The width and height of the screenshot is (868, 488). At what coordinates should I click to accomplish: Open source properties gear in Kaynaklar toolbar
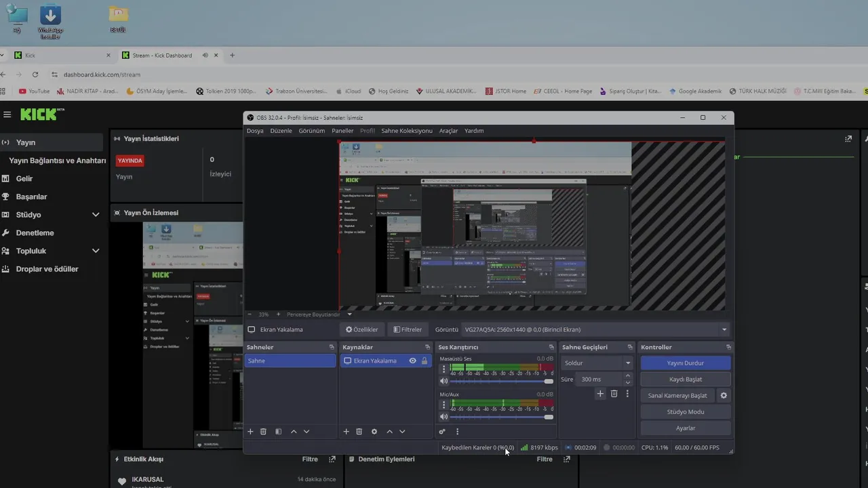(x=374, y=432)
